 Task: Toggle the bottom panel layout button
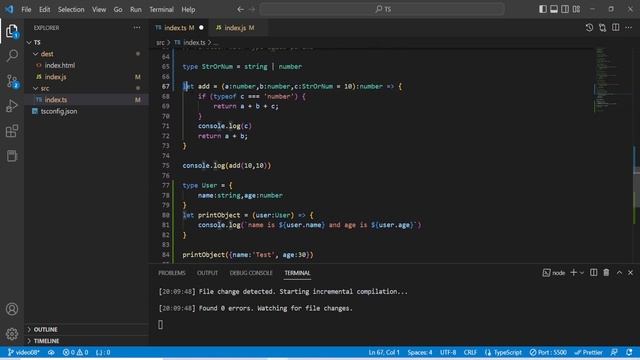pyautogui.click(x=553, y=9)
